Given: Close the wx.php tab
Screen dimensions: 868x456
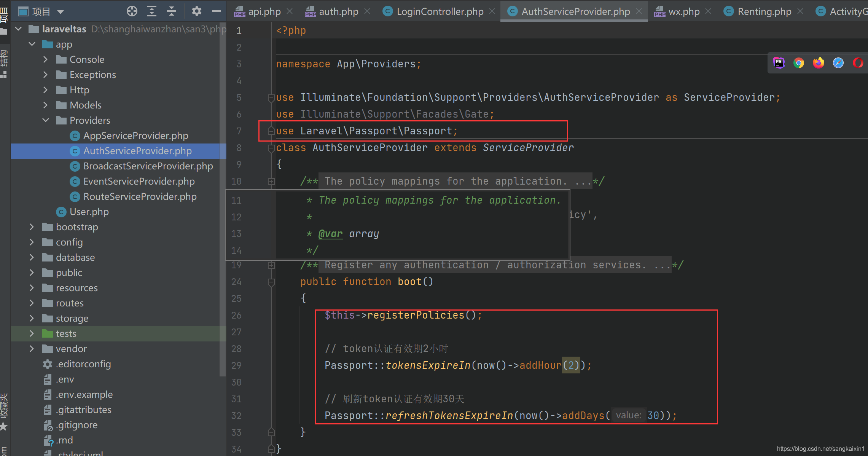Looking at the screenshot, I should pos(708,11).
